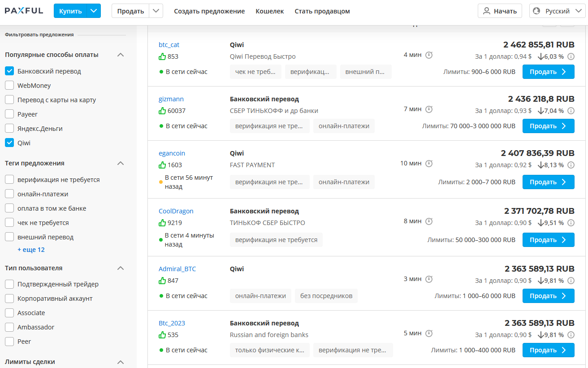Show more tags via + еще 12

coord(31,250)
